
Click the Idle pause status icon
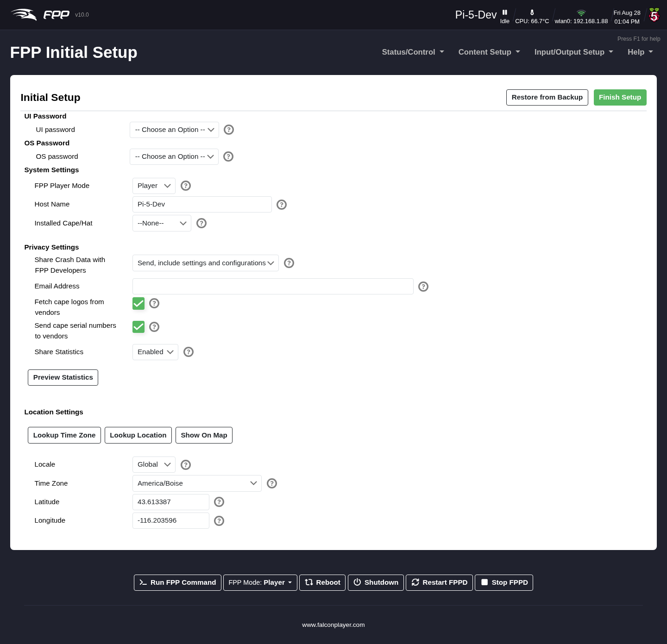[505, 13]
